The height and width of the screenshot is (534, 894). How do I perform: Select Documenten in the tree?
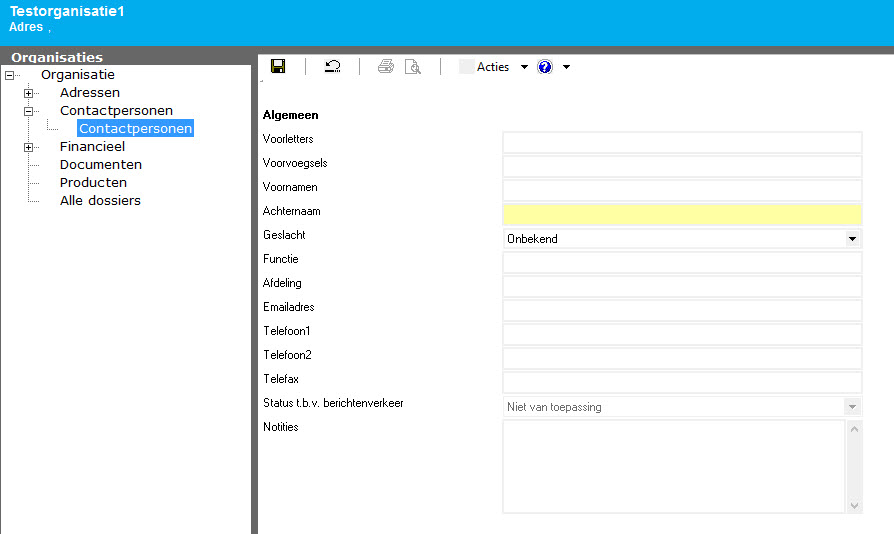tap(100, 165)
